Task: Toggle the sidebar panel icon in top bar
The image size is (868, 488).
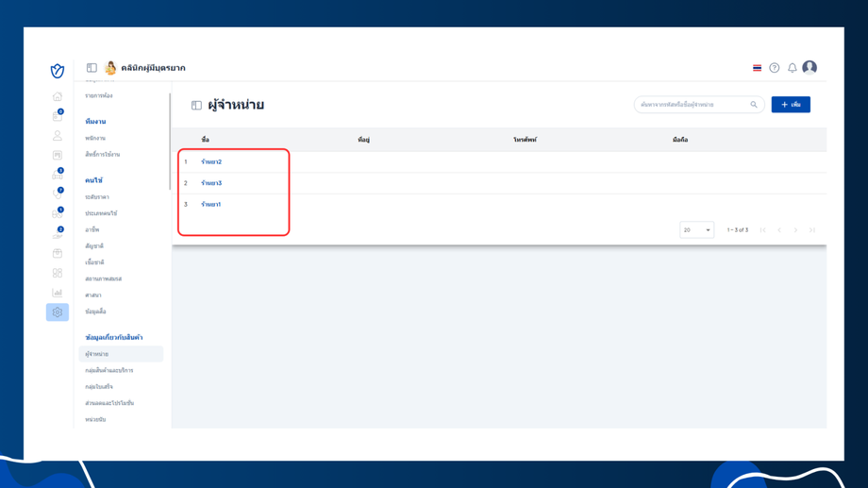Action: 92,68
